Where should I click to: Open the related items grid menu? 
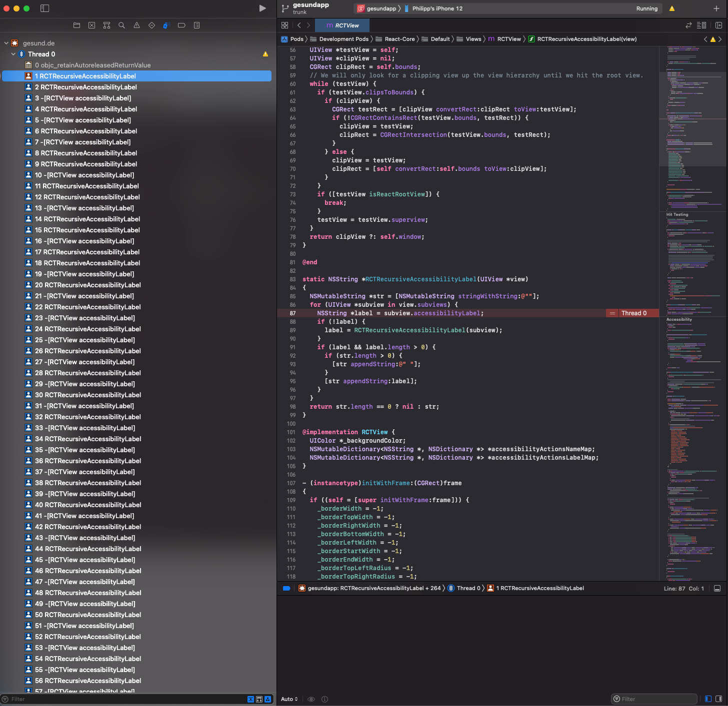284,25
